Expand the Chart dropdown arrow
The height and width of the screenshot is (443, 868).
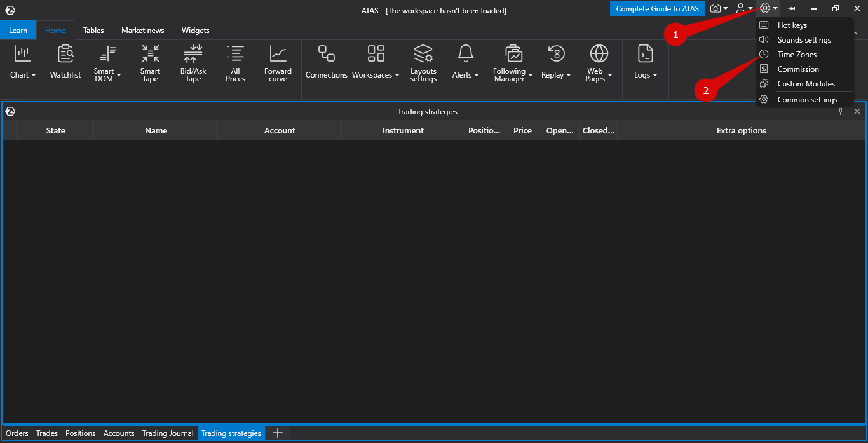(34, 75)
